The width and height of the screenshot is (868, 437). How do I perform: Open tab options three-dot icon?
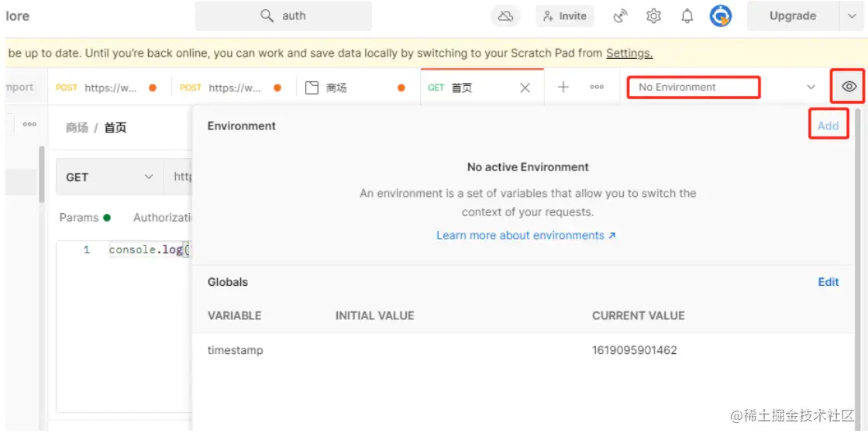[x=597, y=88]
